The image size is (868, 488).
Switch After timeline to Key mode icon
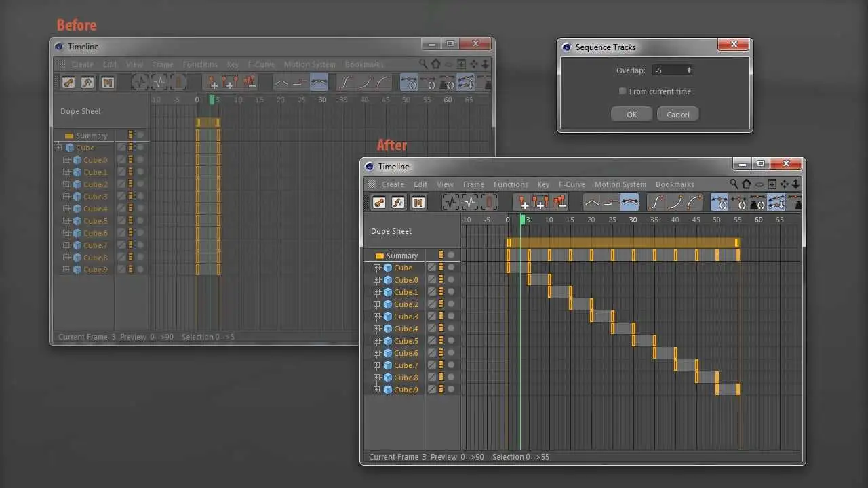[x=379, y=202]
